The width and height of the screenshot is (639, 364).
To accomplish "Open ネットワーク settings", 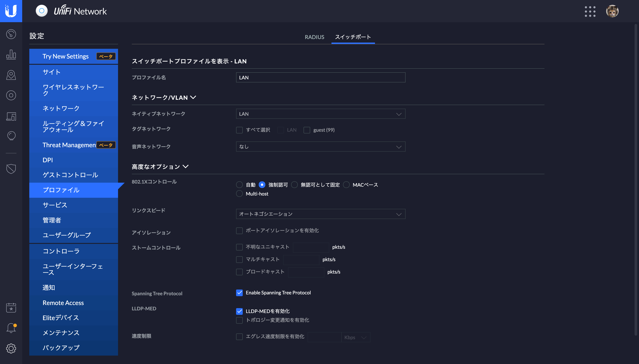I will (x=74, y=108).
